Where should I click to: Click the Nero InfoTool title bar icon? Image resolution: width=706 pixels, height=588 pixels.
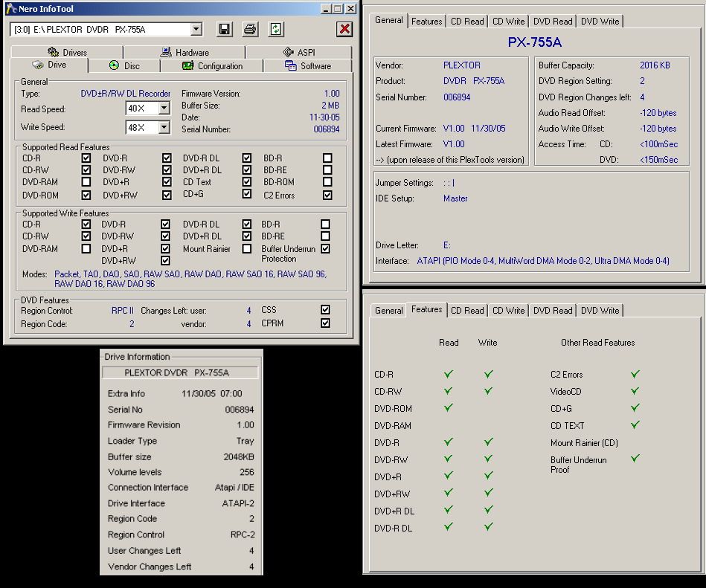point(11,8)
